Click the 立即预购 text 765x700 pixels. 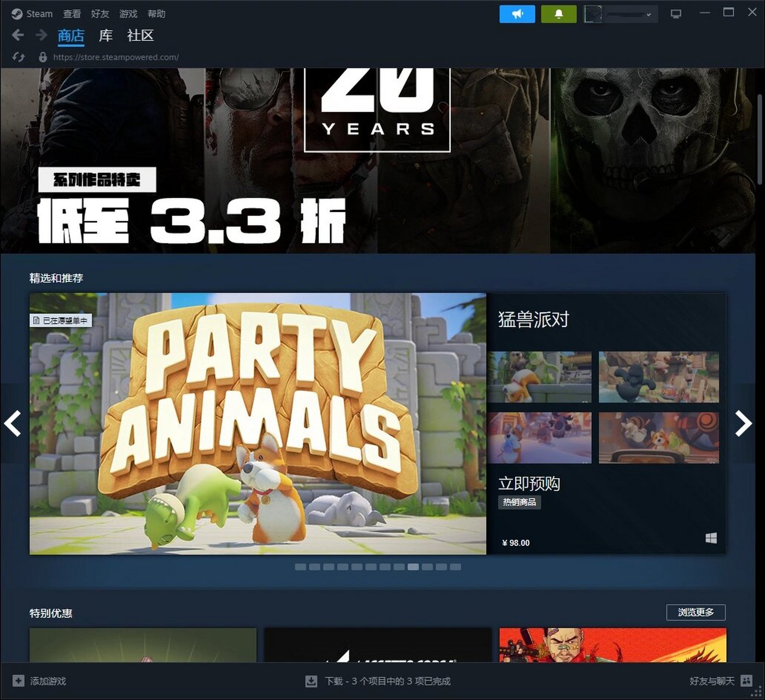pos(529,483)
